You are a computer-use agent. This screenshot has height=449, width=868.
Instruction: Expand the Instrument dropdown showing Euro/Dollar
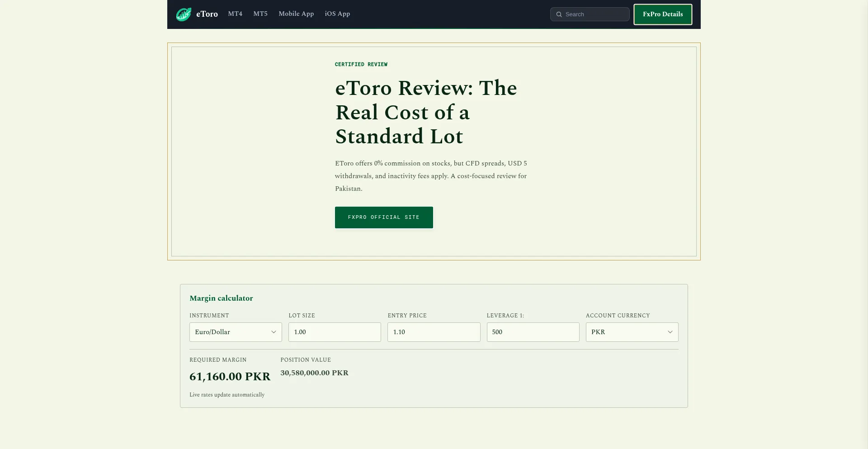236,332
